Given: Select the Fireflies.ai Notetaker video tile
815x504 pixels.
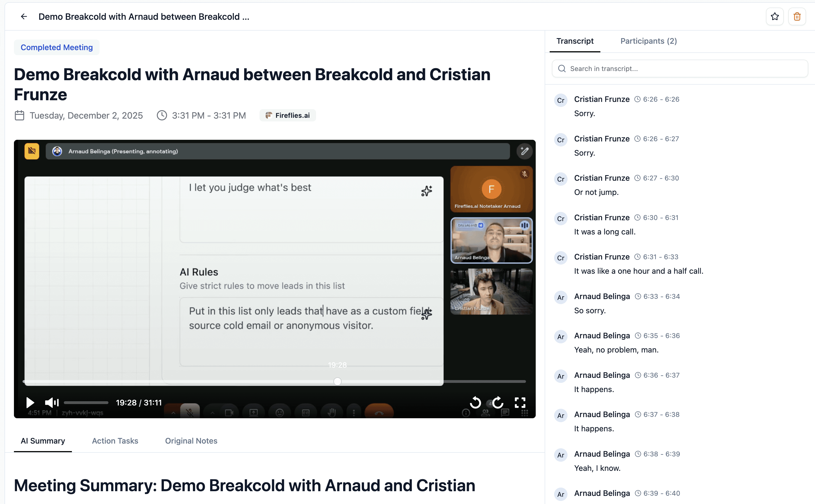Looking at the screenshot, I should tap(491, 189).
